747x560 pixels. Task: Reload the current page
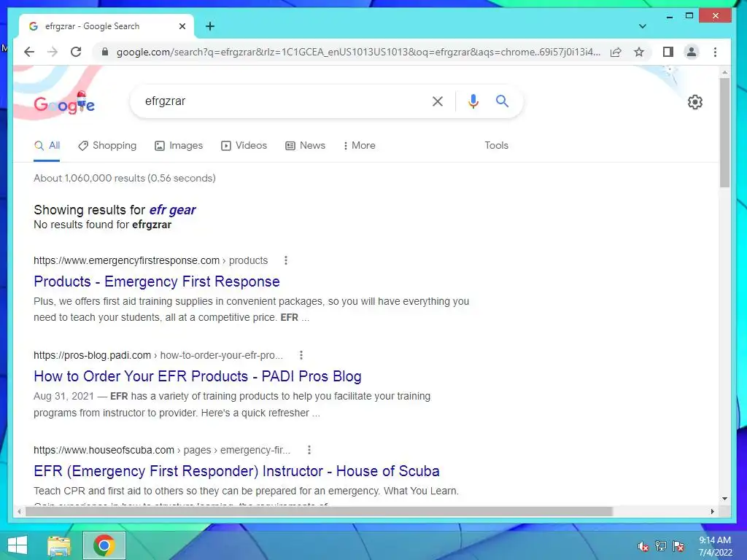pyautogui.click(x=76, y=52)
